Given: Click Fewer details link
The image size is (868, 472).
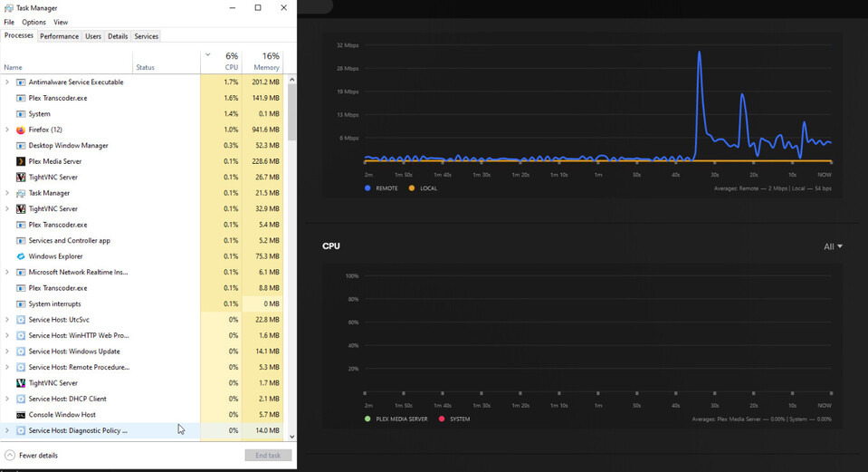Looking at the screenshot, I should coord(38,456).
